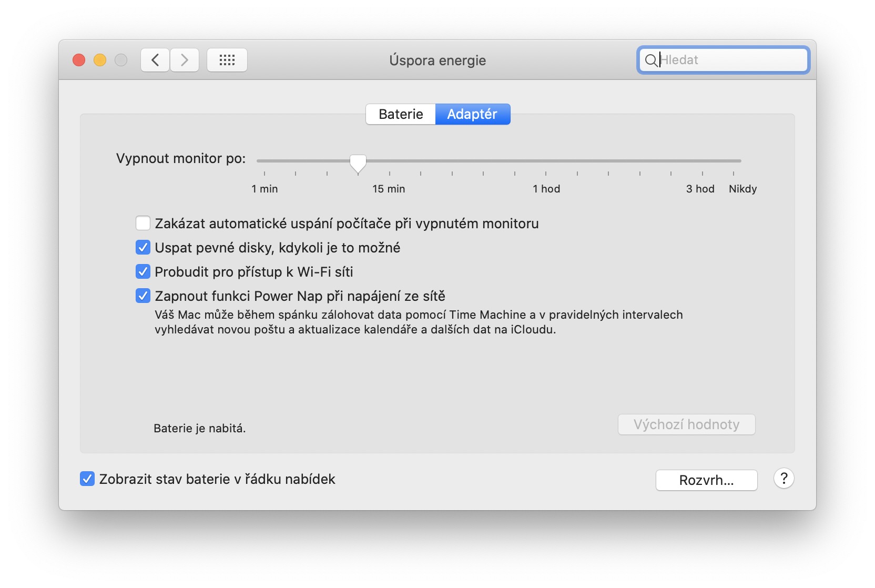Screen dimensions: 875x588
Task: Switch to the Baterie tab
Action: 401,114
